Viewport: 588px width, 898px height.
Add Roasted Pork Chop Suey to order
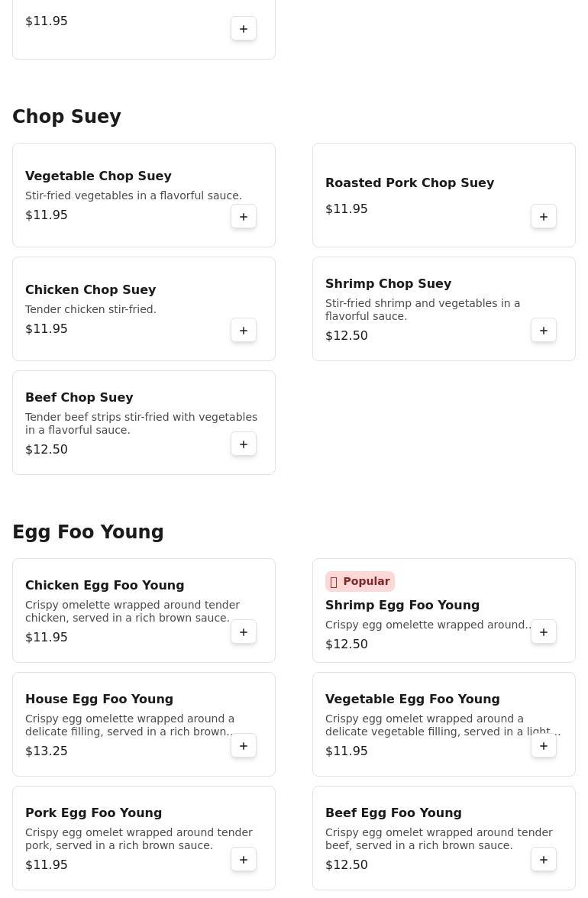pos(544,217)
